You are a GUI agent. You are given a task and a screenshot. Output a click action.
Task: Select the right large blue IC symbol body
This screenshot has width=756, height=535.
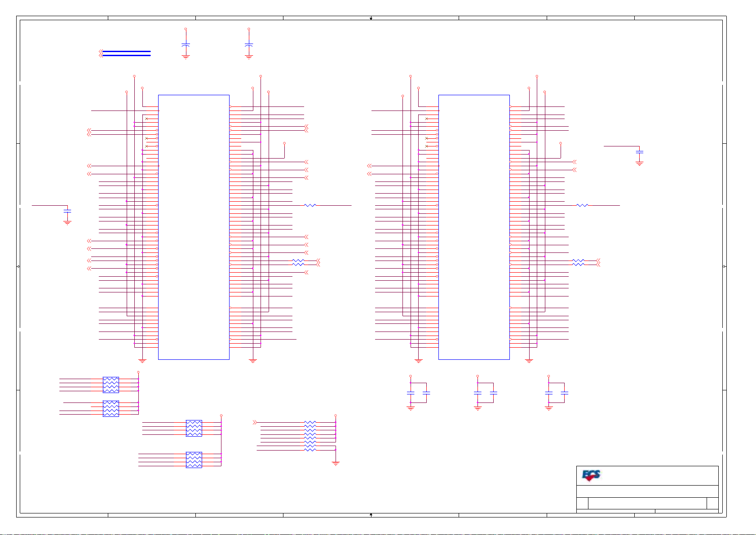tap(474, 227)
